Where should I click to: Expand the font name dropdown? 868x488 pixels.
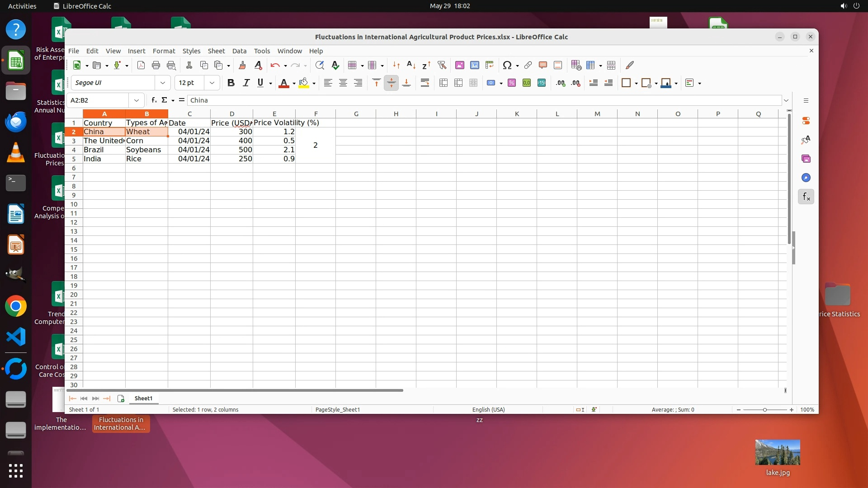[x=162, y=83]
